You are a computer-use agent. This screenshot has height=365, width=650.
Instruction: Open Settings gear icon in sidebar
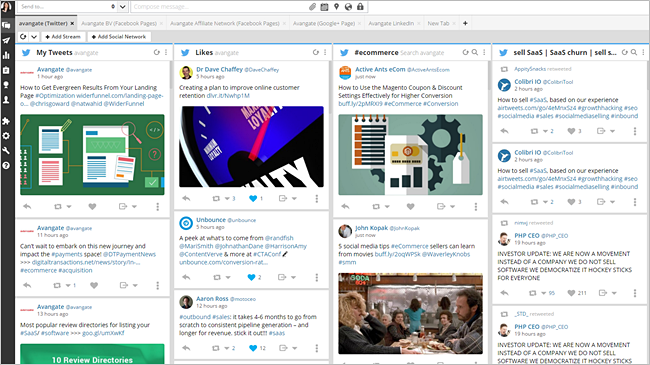pos(6,136)
